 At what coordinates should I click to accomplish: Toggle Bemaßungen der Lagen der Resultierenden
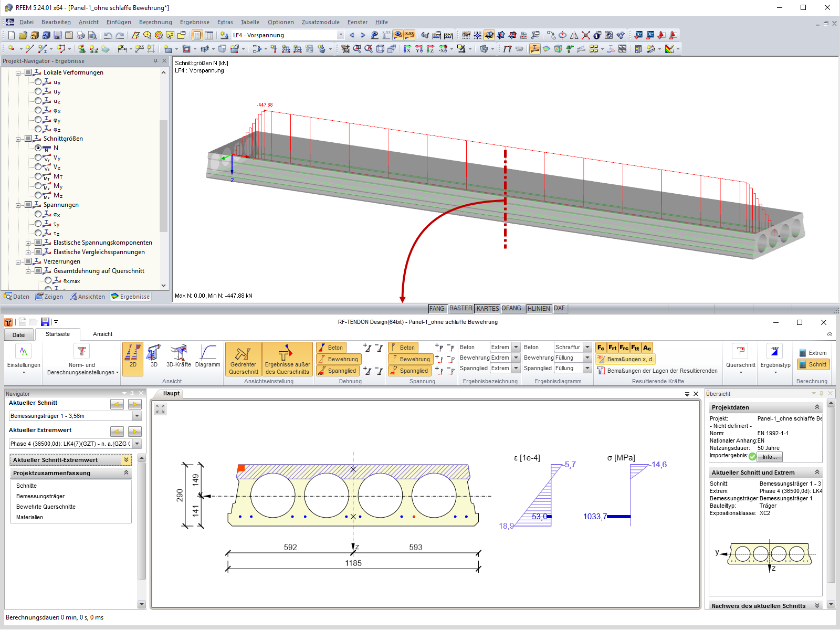tap(657, 371)
